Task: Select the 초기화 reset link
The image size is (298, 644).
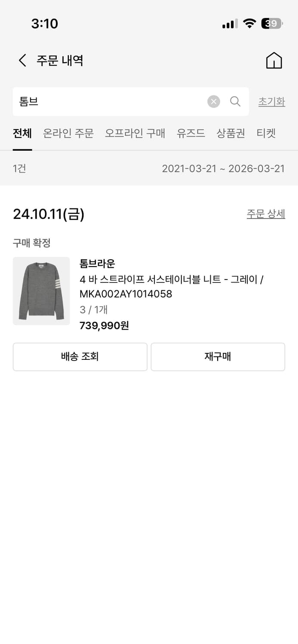Action: point(271,101)
